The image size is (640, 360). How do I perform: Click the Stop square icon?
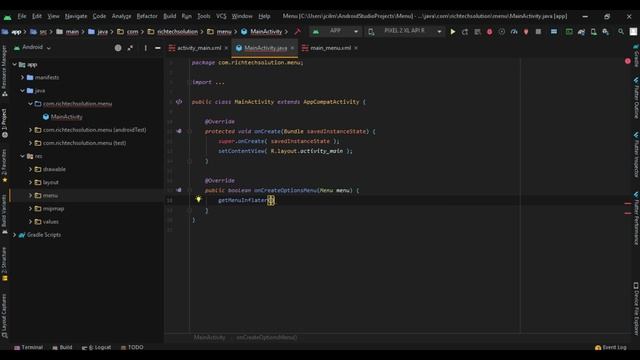tap(538, 31)
